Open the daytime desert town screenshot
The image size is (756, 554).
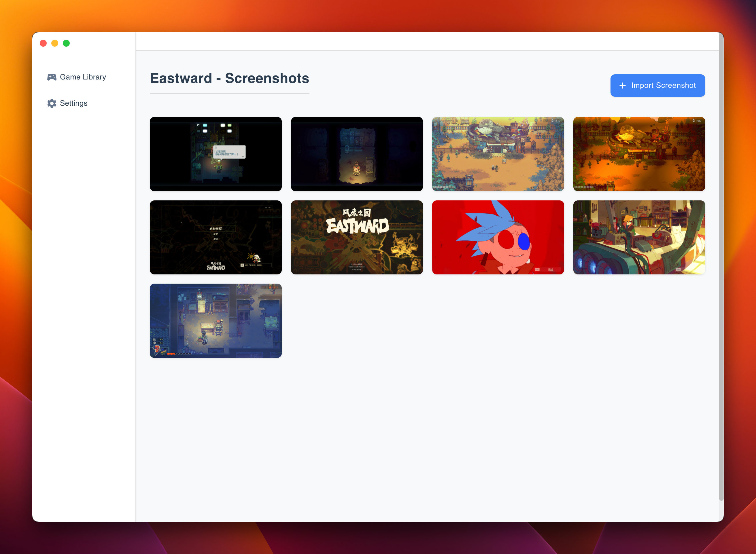(498, 154)
